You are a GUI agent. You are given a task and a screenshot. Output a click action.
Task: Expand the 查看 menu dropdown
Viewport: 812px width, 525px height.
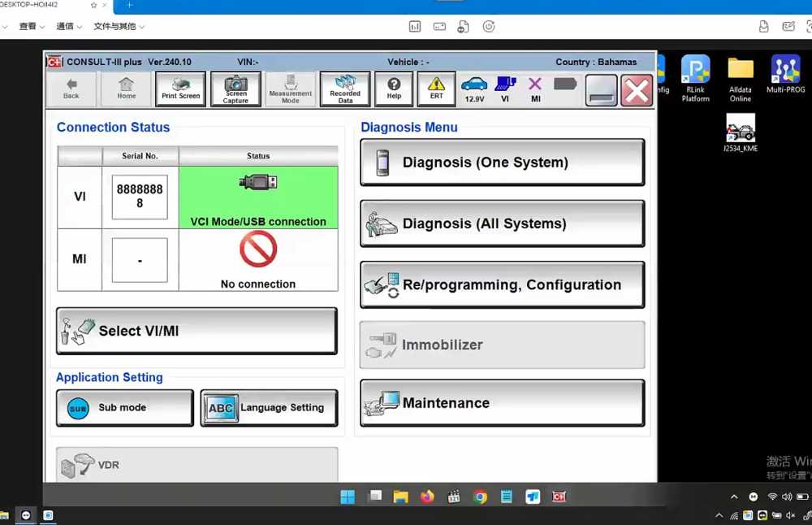(32, 27)
